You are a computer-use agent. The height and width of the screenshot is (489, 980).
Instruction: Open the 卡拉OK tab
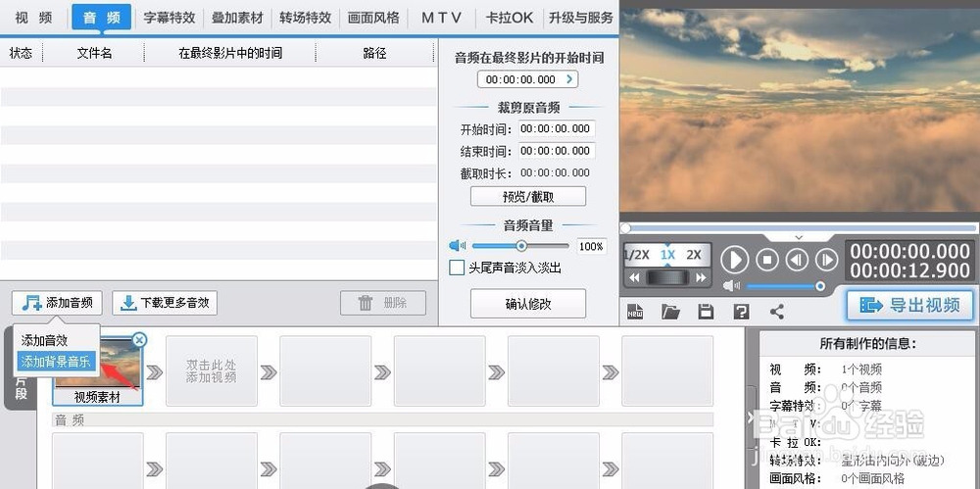click(x=510, y=18)
